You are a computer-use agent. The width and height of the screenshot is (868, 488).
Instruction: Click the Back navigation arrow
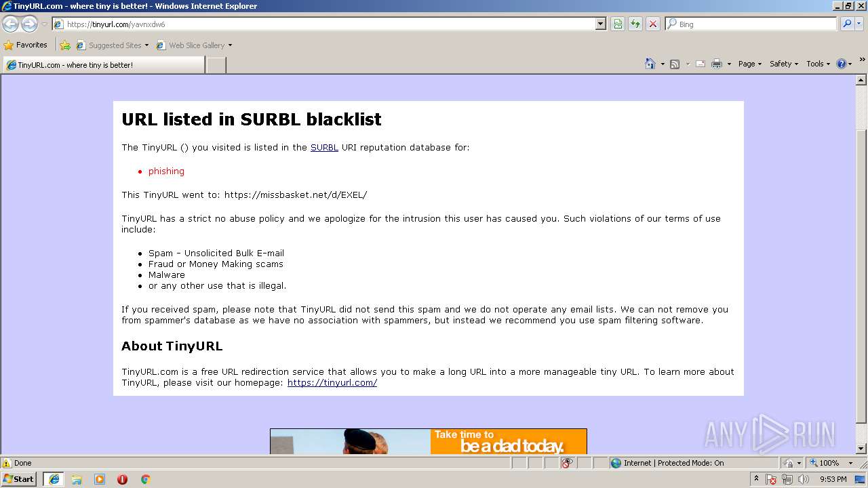coord(10,24)
